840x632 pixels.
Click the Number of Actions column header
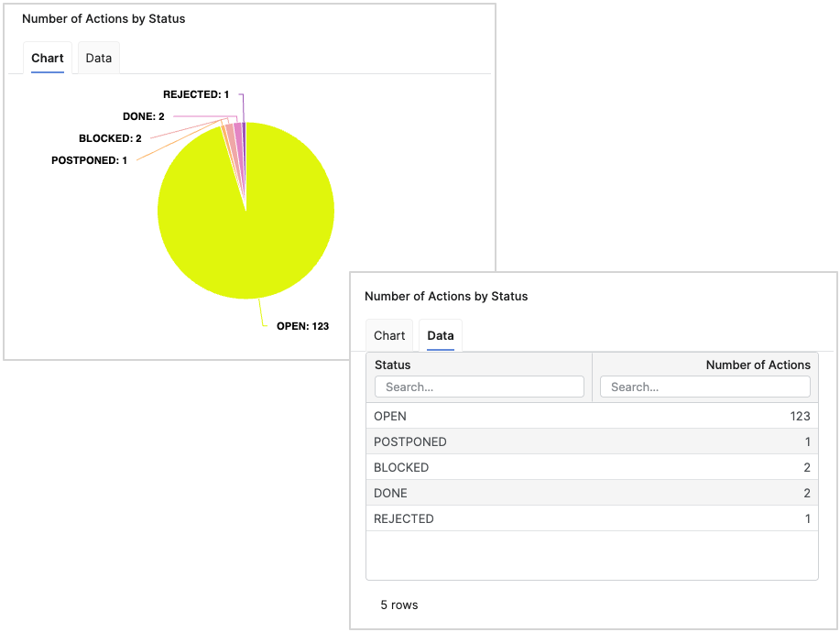(x=758, y=365)
